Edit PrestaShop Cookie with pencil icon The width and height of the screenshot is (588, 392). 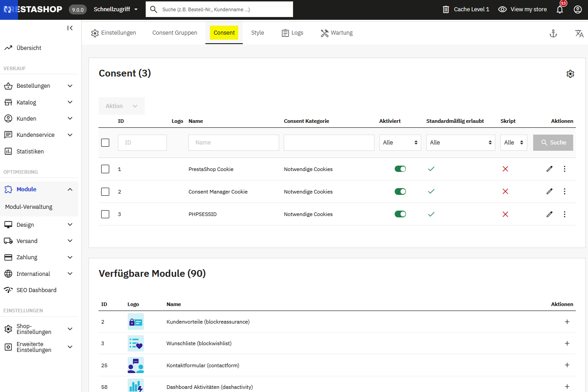coord(549,169)
